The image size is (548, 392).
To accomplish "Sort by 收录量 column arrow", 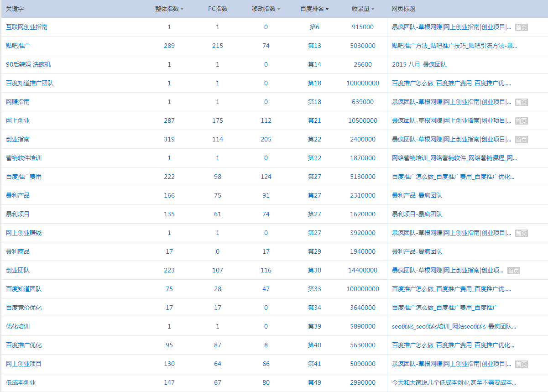I will point(373,9).
